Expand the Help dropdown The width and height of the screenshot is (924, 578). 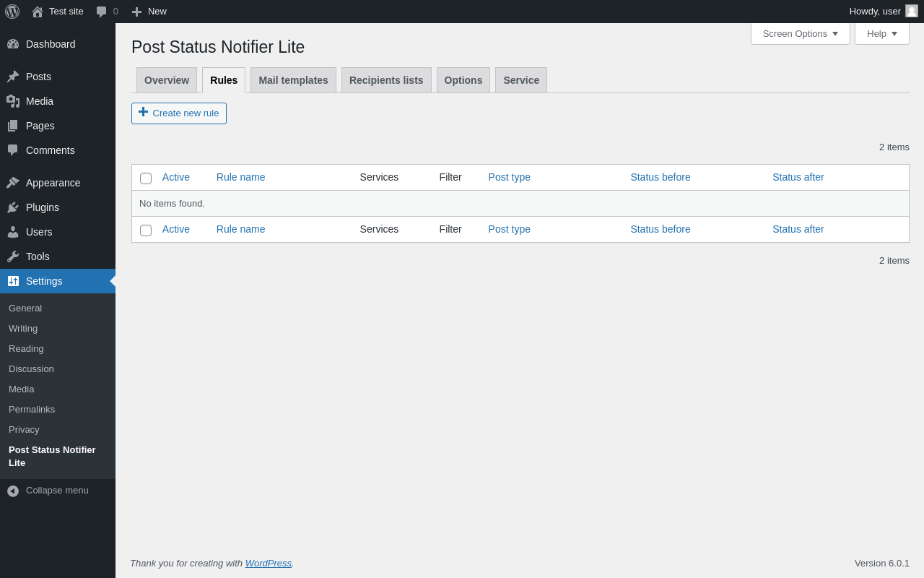tap(882, 33)
